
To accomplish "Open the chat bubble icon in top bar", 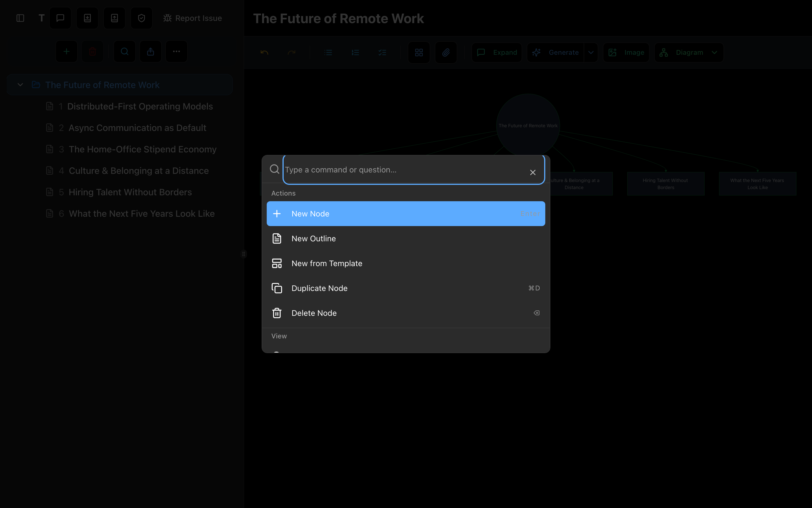I will pos(60,18).
